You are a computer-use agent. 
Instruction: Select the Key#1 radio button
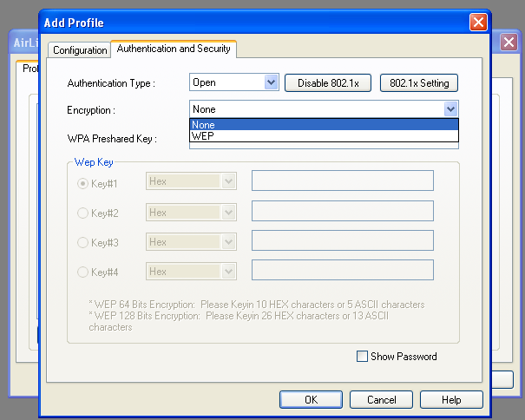click(83, 182)
